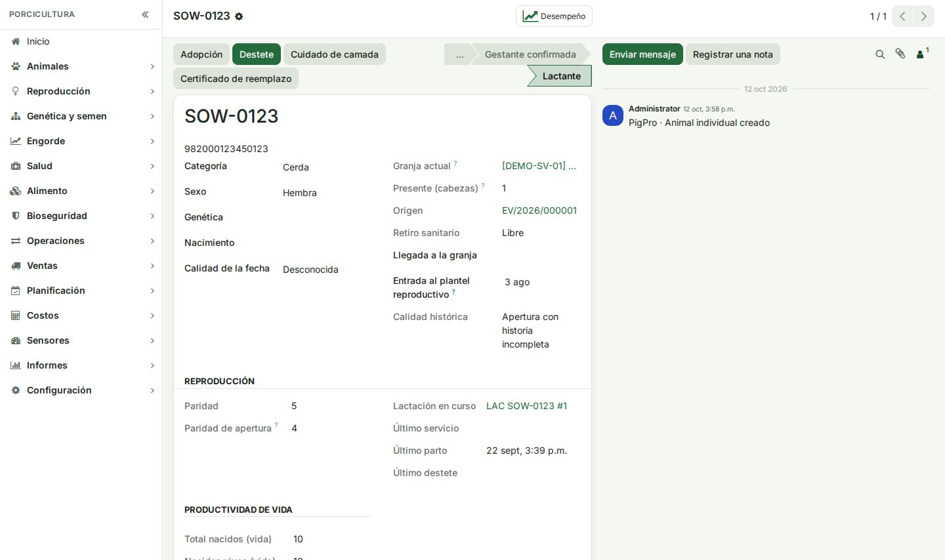Screen dimensions: 945x560
Task: Click the Salud medkit icon
Action: pyautogui.click(x=16, y=166)
